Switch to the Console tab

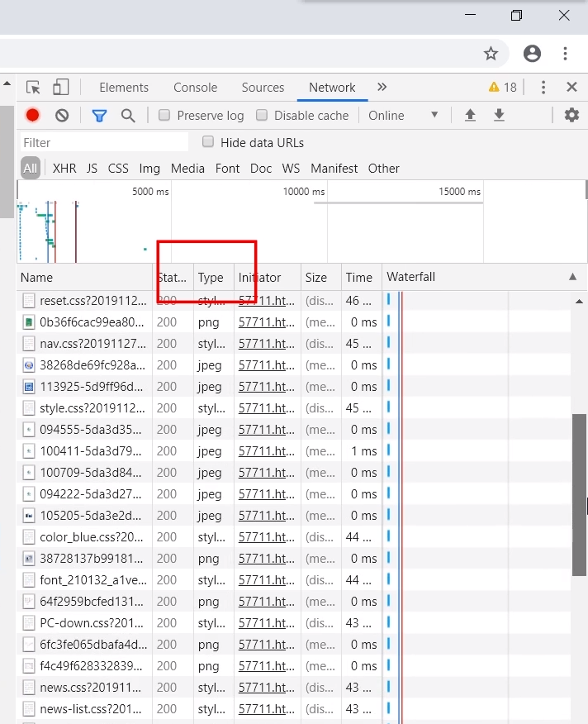click(x=195, y=88)
